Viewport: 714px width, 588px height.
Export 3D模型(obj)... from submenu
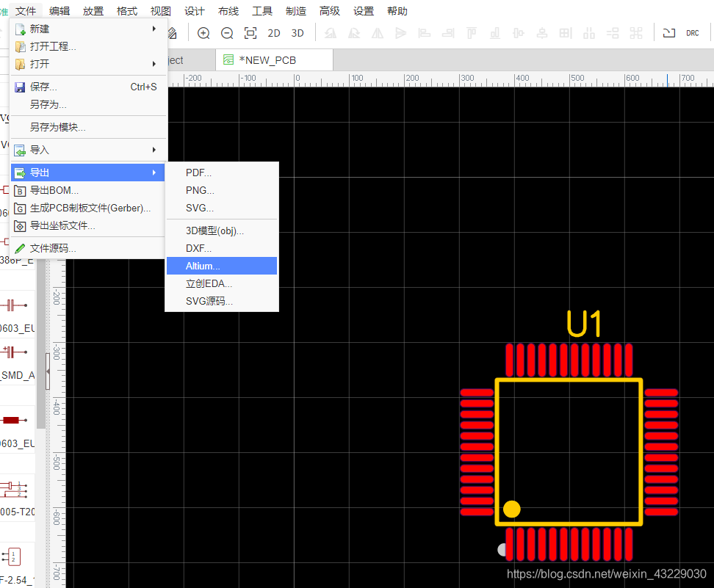222,231
